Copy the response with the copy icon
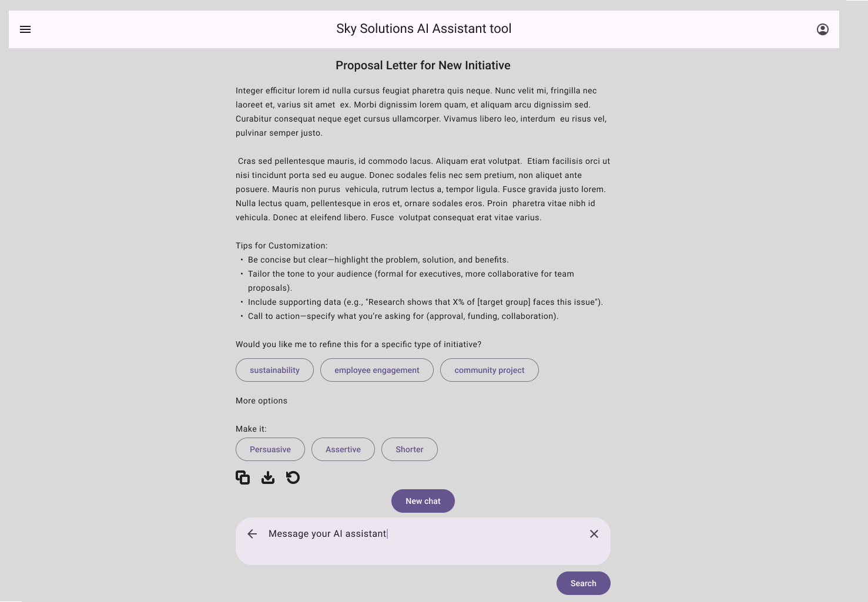 pyautogui.click(x=243, y=477)
